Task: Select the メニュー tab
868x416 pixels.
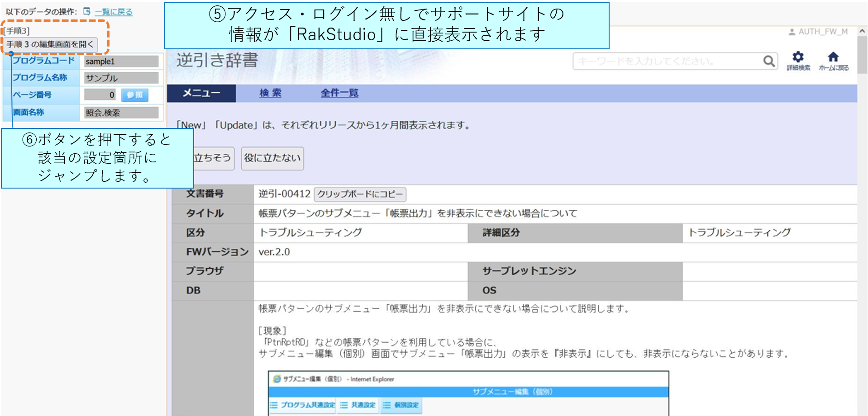Action: click(x=201, y=93)
